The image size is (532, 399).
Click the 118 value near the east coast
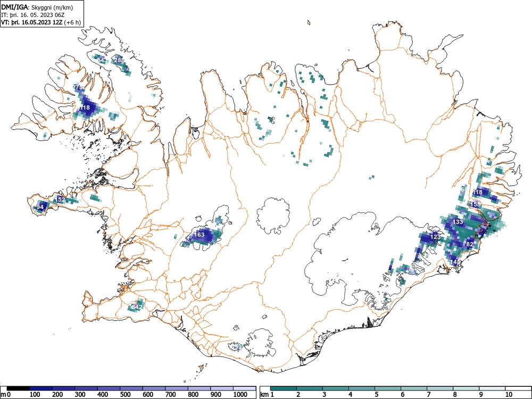(477, 193)
